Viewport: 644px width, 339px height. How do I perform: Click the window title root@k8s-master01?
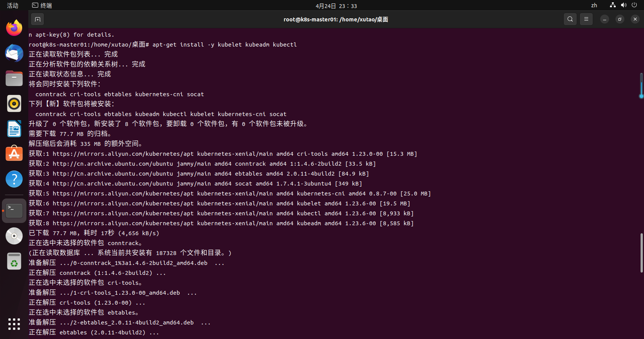(336, 19)
